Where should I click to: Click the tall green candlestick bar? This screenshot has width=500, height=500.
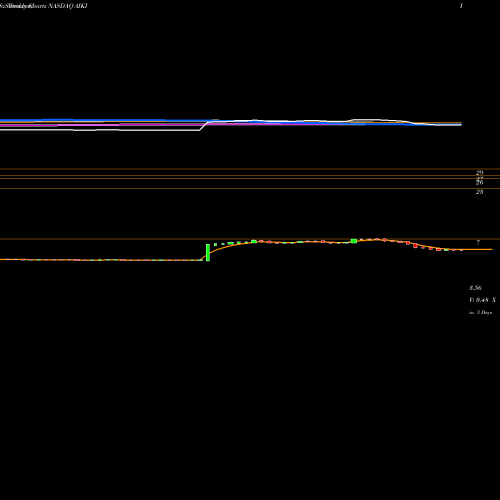point(208,253)
